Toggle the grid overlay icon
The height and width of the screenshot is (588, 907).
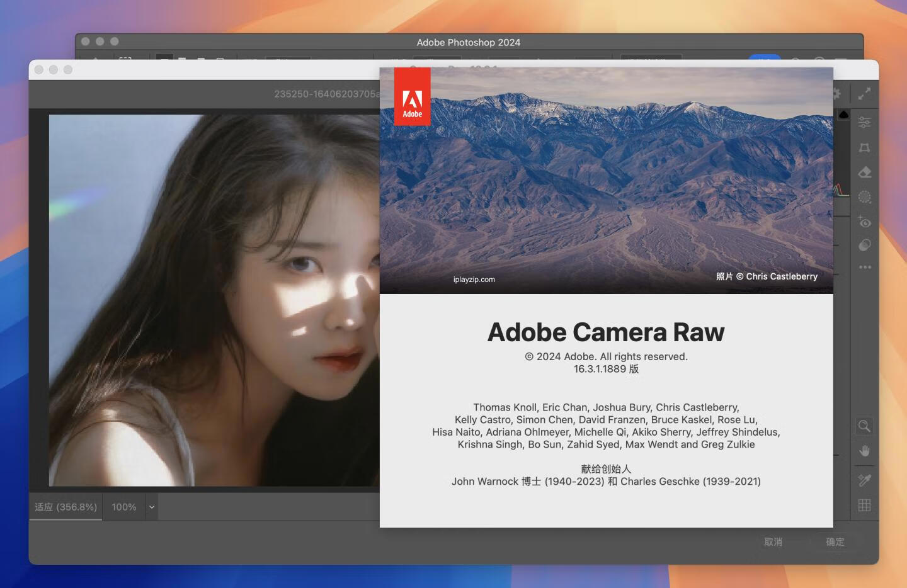tap(865, 505)
